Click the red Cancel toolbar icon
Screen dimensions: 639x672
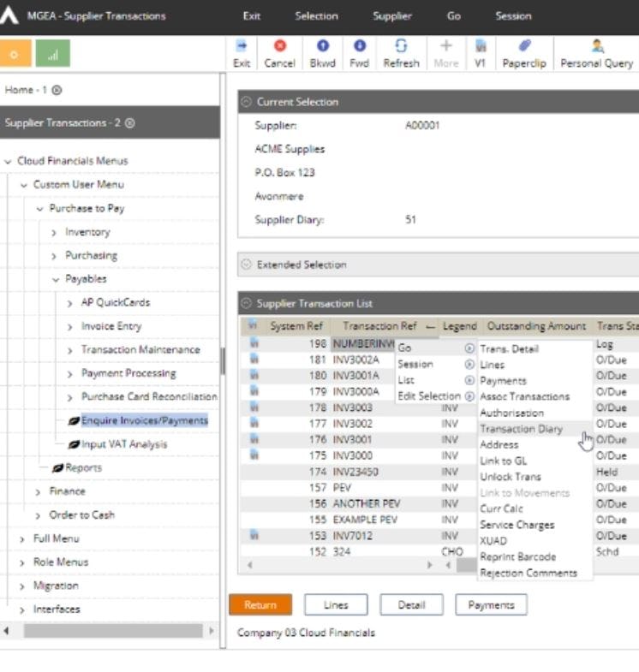coord(280,46)
